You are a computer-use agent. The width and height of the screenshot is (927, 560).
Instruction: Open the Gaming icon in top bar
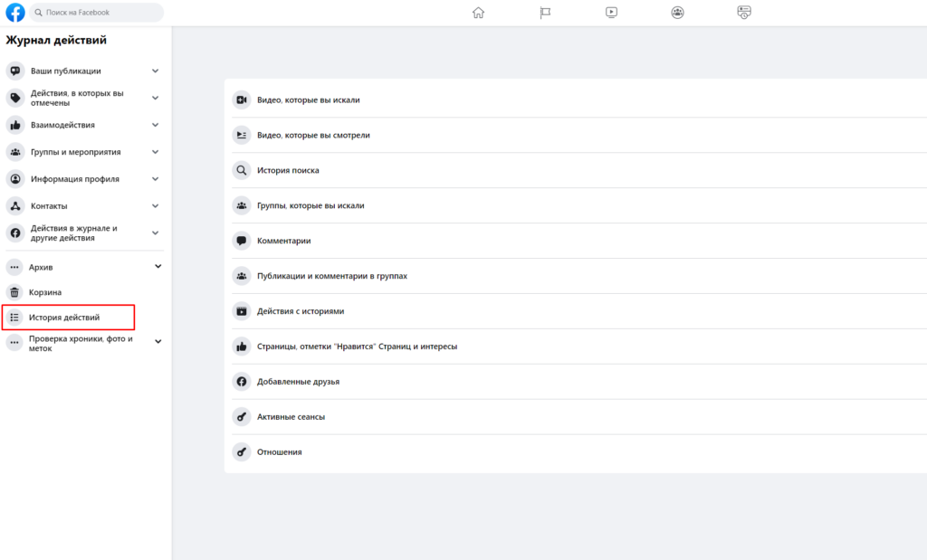tap(744, 13)
